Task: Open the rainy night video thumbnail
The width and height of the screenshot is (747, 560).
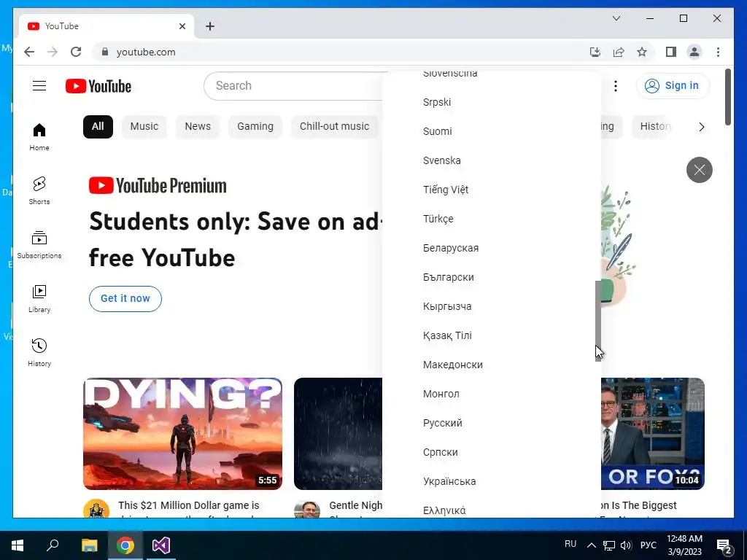Action: click(338, 434)
